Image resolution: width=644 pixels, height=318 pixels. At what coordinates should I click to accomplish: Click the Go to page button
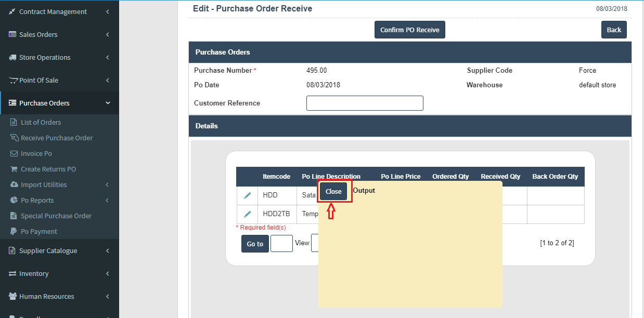(255, 244)
